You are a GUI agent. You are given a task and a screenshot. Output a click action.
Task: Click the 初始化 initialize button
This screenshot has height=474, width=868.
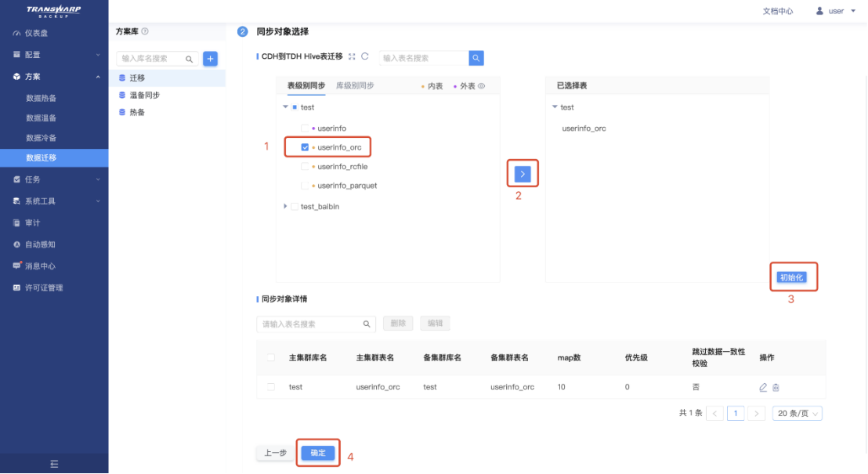point(791,277)
